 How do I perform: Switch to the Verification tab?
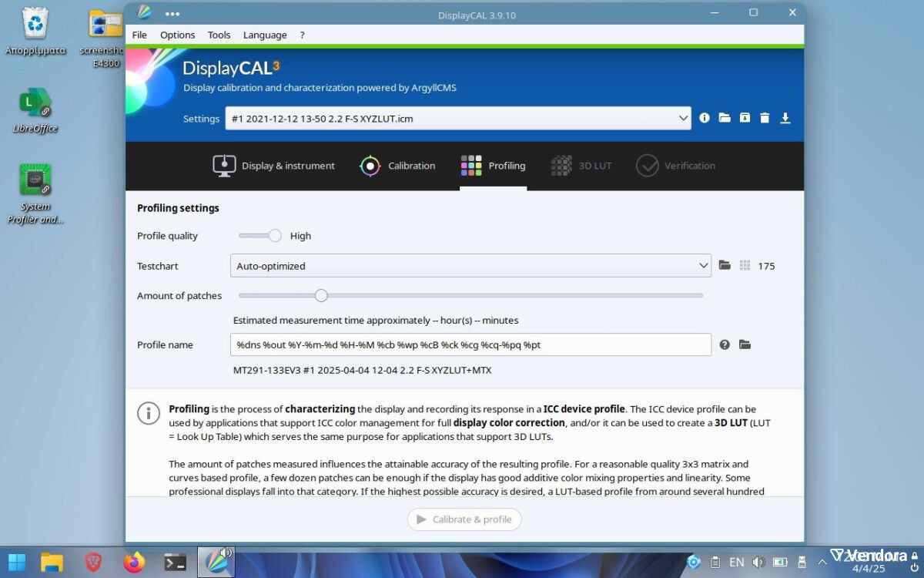pyautogui.click(x=676, y=166)
